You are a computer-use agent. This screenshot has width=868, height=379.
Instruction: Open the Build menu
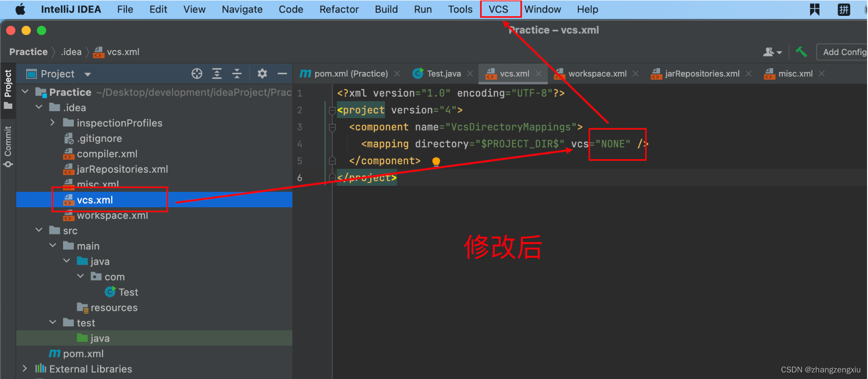[386, 9]
